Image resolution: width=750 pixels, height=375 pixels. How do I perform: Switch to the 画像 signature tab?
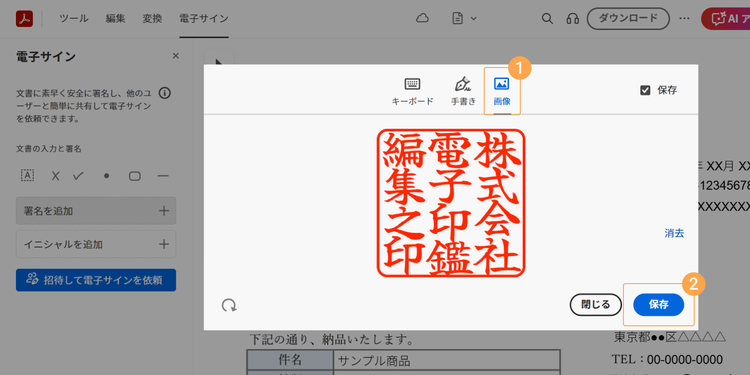coord(502,91)
